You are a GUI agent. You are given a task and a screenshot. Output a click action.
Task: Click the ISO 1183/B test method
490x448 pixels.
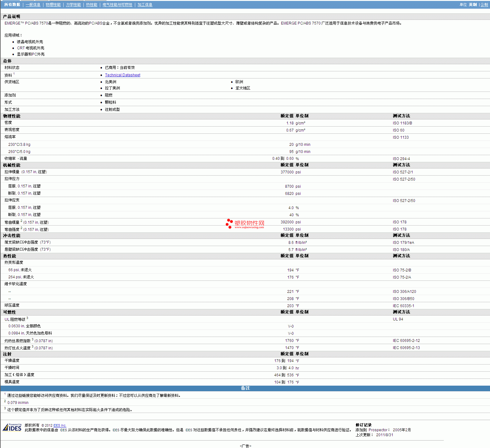tap(402, 123)
